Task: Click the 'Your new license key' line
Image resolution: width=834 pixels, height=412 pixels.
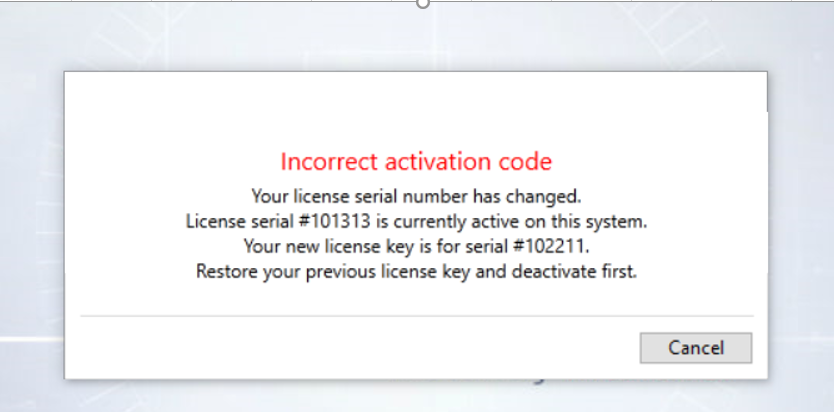Action: (x=416, y=245)
